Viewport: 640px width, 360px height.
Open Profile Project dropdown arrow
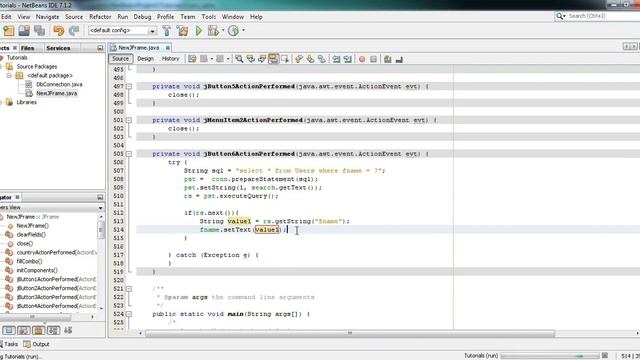click(x=243, y=31)
